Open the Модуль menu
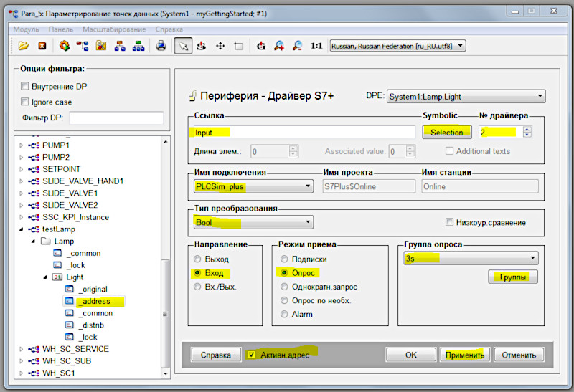The image size is (574, 392). [x=26, y=29]
